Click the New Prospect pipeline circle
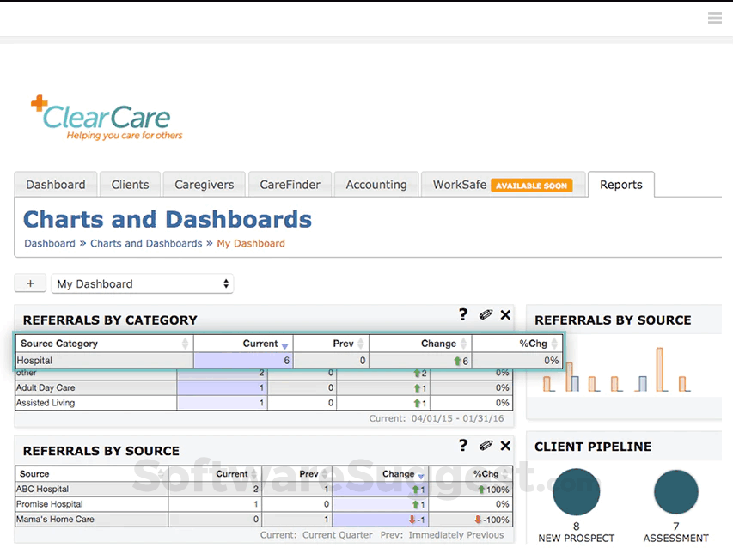Viewport: 733px width, 560px height. (577, 491)
